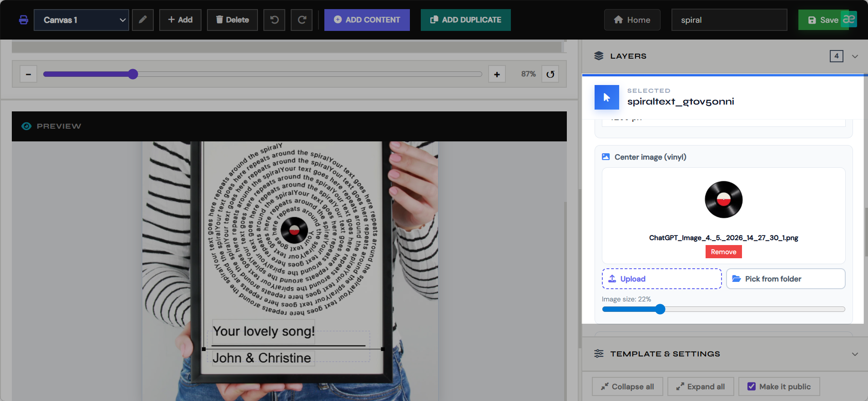Zoom in with the plus button
The height and width of the screenshot is (401, 868).
coord(497,74)
